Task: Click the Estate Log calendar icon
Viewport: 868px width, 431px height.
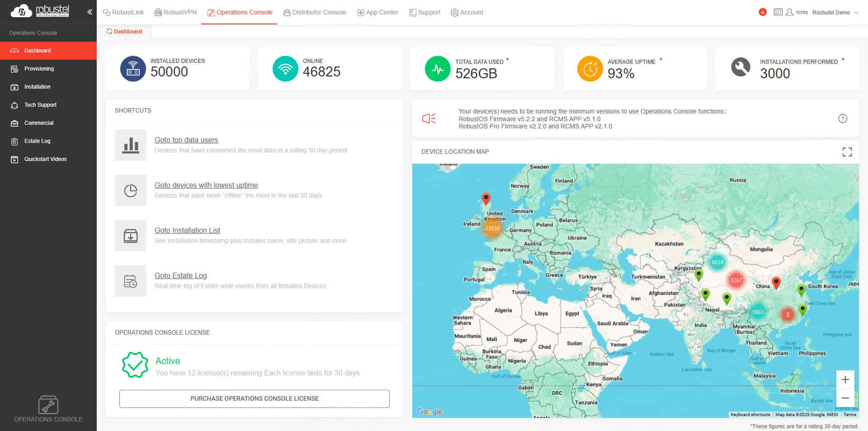Action: coord(131,281)
